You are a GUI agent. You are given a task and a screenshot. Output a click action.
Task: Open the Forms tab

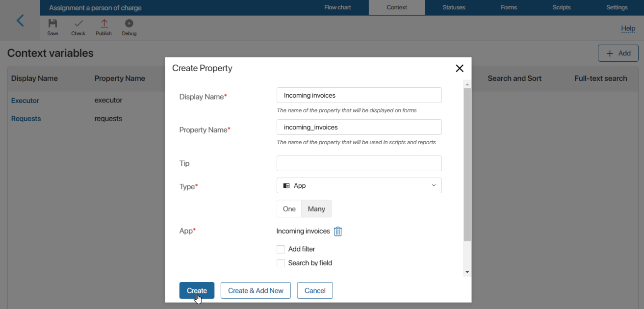click(509, 7)
